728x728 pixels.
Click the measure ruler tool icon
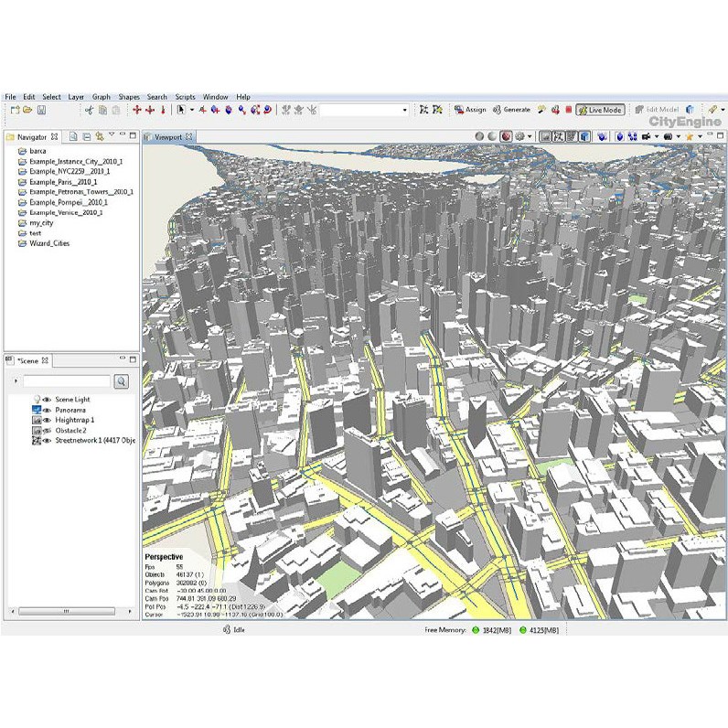coord(713,110)
